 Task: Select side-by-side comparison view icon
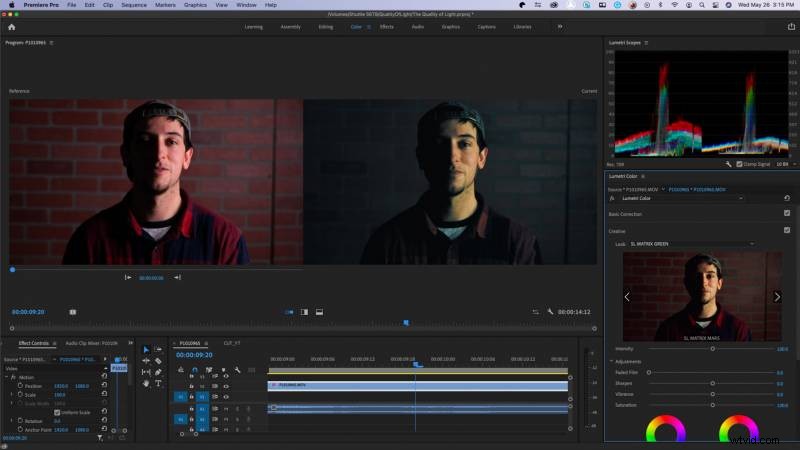289,312
